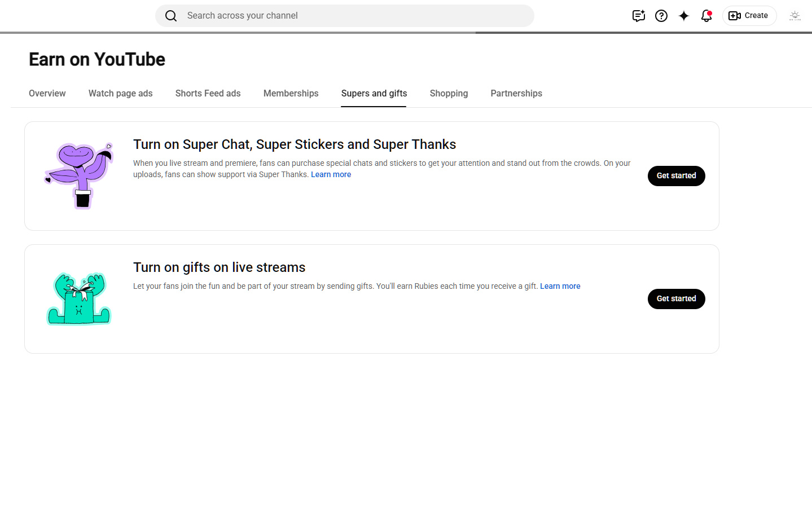Click the sun appearance icon
Viewport: 812px width, 519px height.
(795, 16)
